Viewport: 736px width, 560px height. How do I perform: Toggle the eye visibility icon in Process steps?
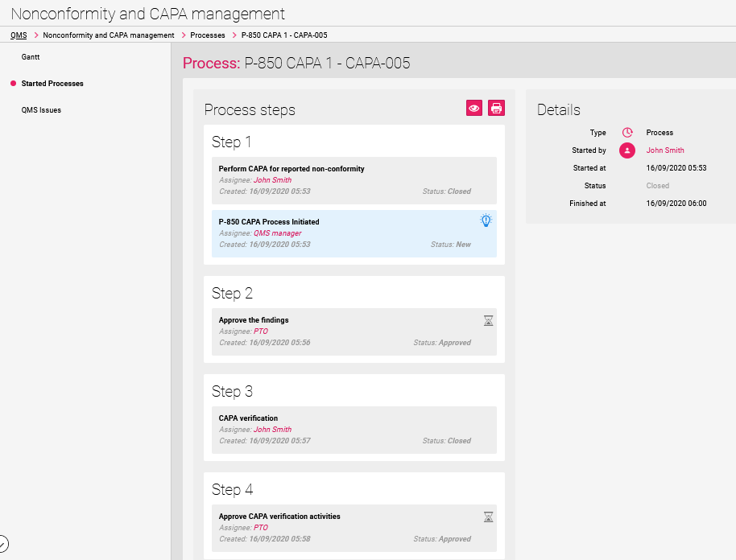474,109
